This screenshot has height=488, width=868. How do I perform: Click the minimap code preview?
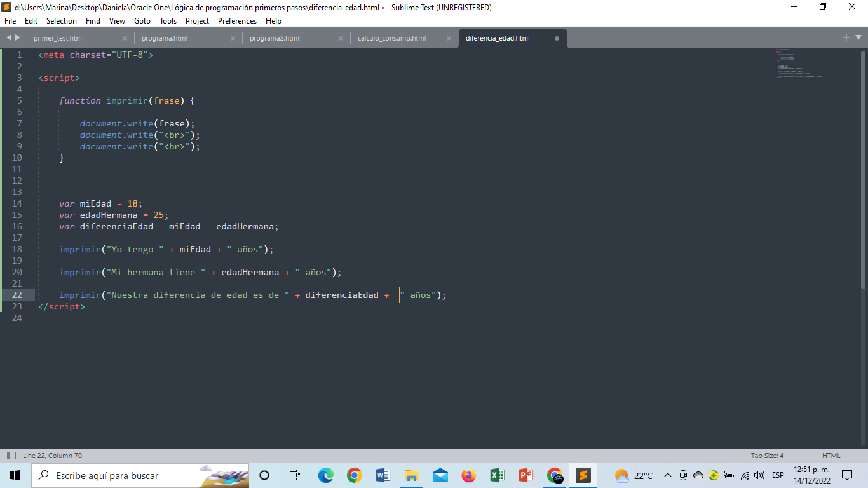(x=799, y=63)
